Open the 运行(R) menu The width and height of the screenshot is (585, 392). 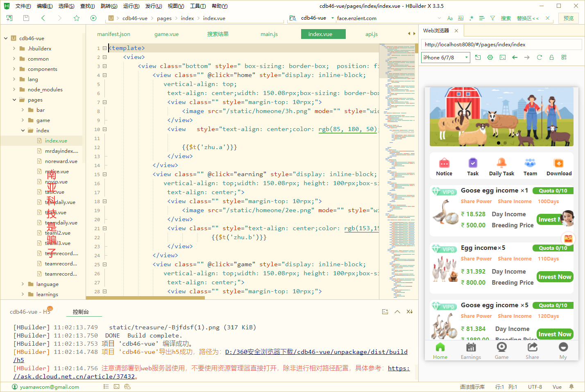131,6
